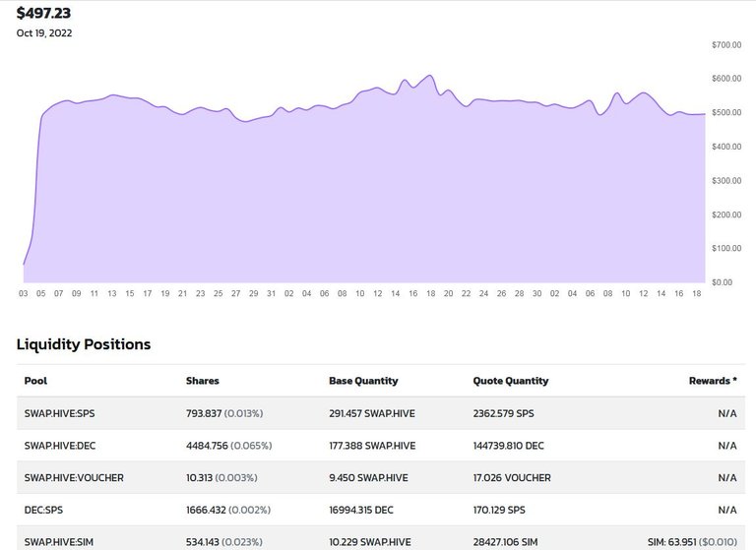Click shares value 10.313 (0.003%)
756x550 pixels.
(221, 478)
